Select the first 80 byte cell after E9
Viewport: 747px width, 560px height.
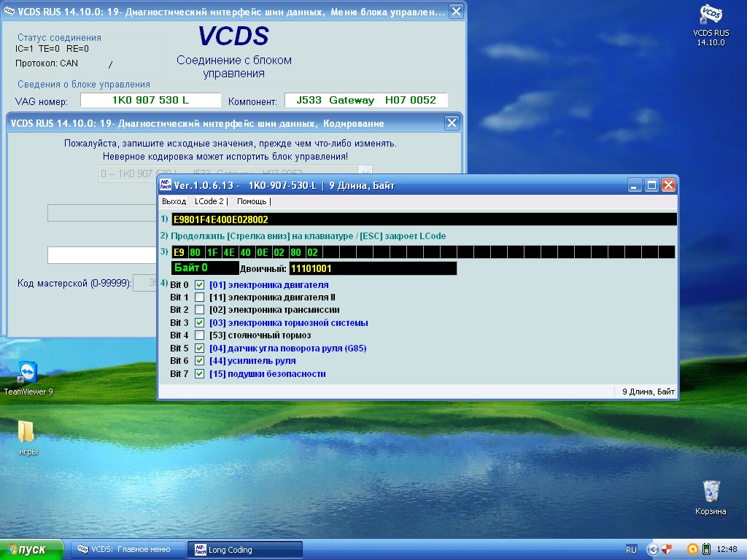point(196,252)
